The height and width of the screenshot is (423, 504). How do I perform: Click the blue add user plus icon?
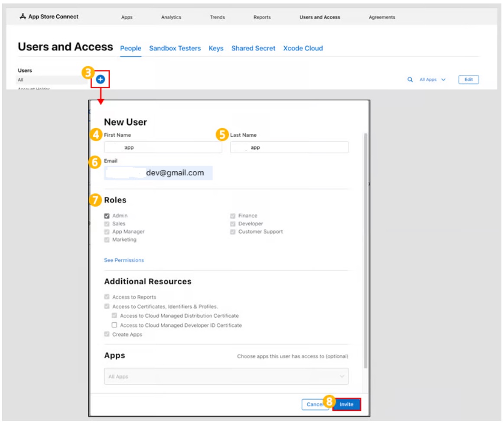pos(100,79)
